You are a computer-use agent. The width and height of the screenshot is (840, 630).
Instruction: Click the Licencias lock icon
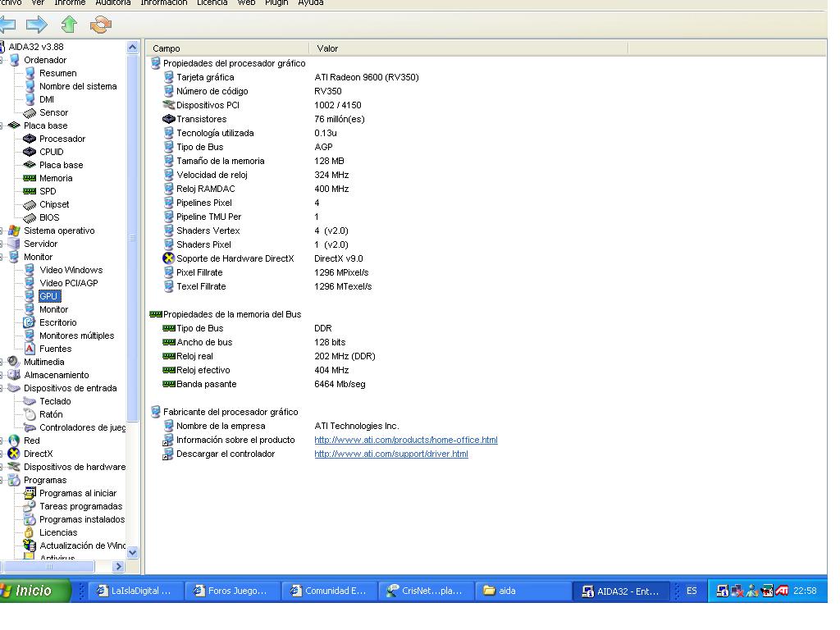click(x=30, y=532)
